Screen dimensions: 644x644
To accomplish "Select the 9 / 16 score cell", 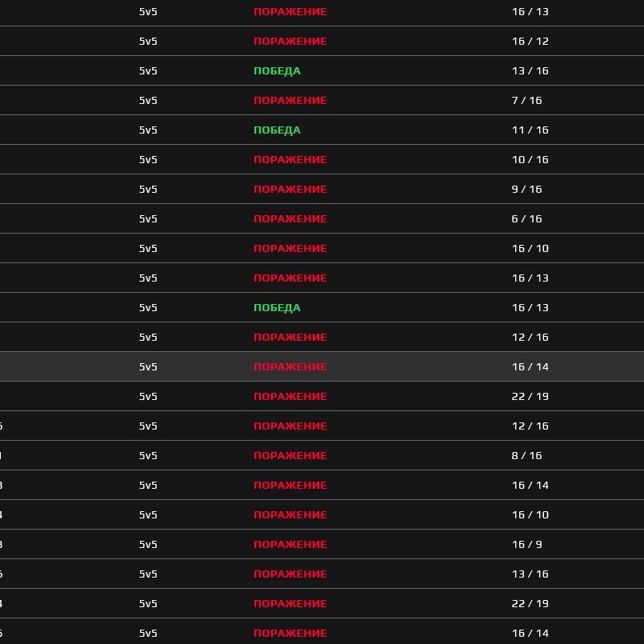I will tap(526, 189).
